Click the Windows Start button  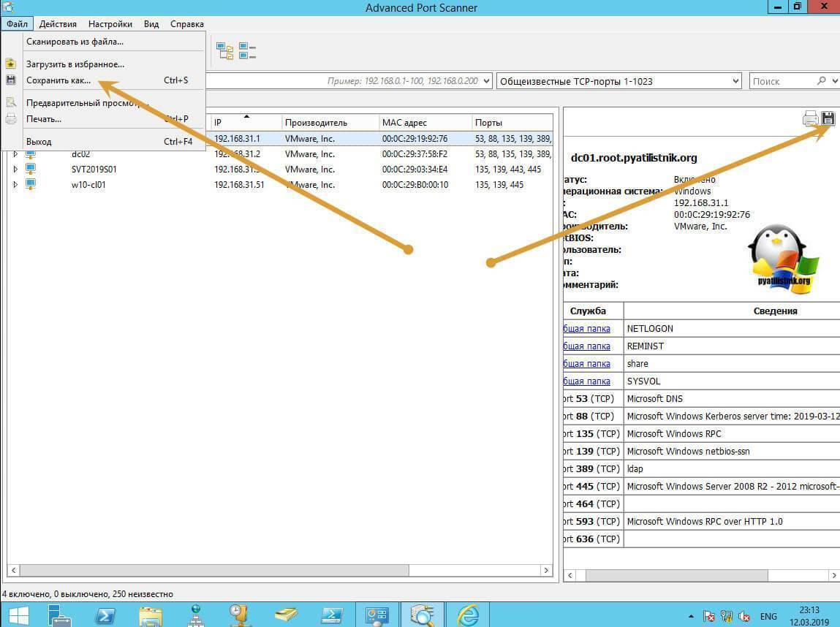pyautogui.click(x=18, y=614)
